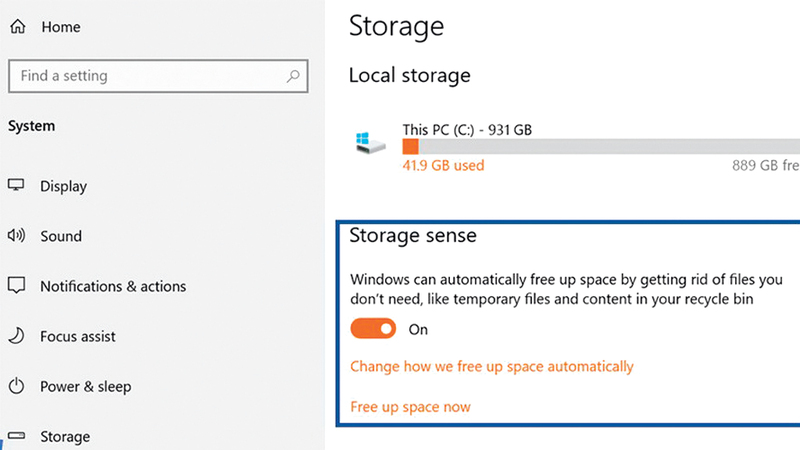Go to Home via its text label
The image size is (800, 450).
click(x=60, y=28)
